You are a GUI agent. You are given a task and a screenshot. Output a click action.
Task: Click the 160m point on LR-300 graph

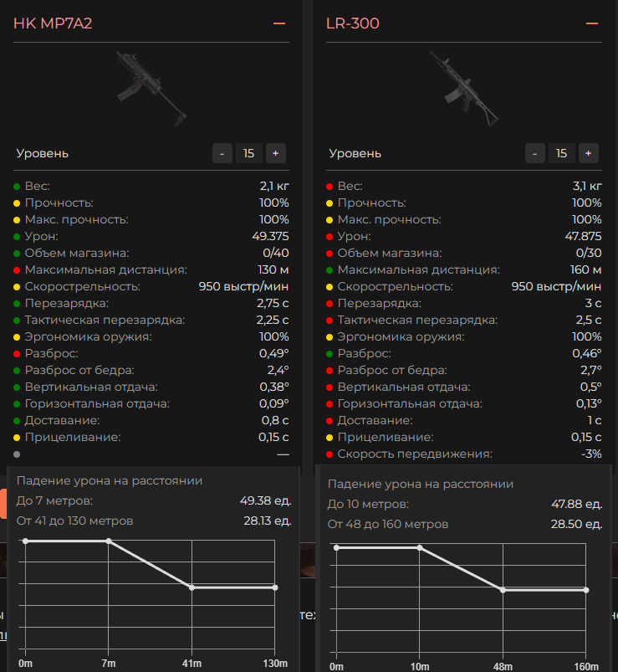coord(586,590)
